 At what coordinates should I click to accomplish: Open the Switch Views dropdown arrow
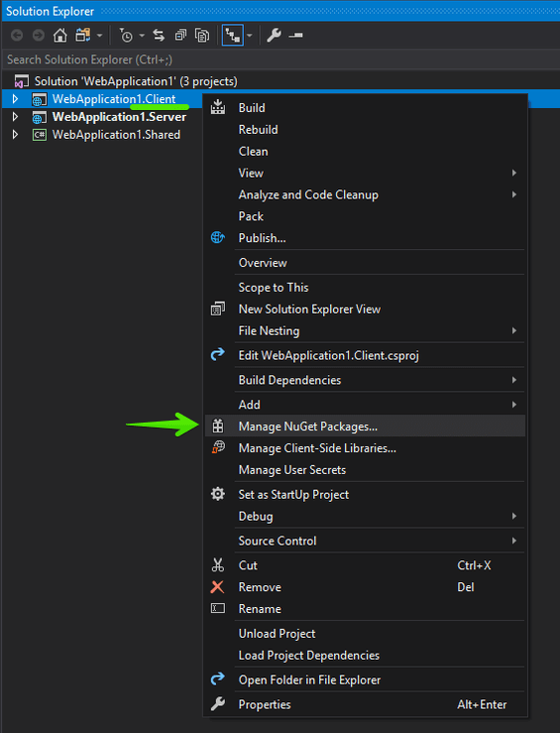(x=99, y=36)
